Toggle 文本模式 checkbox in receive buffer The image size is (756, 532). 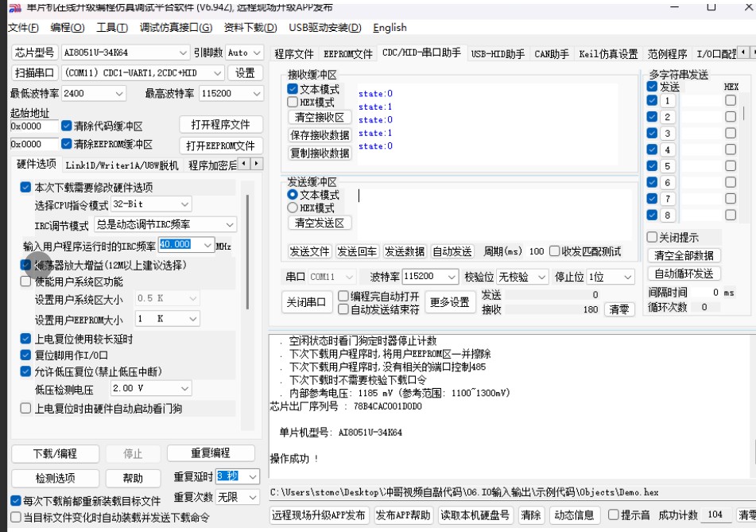[x=293, y=89]
